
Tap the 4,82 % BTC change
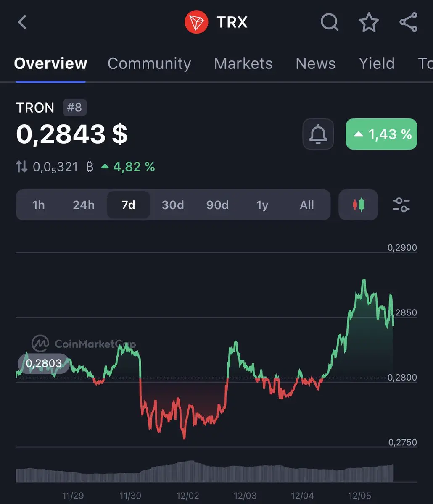(128, 167)
